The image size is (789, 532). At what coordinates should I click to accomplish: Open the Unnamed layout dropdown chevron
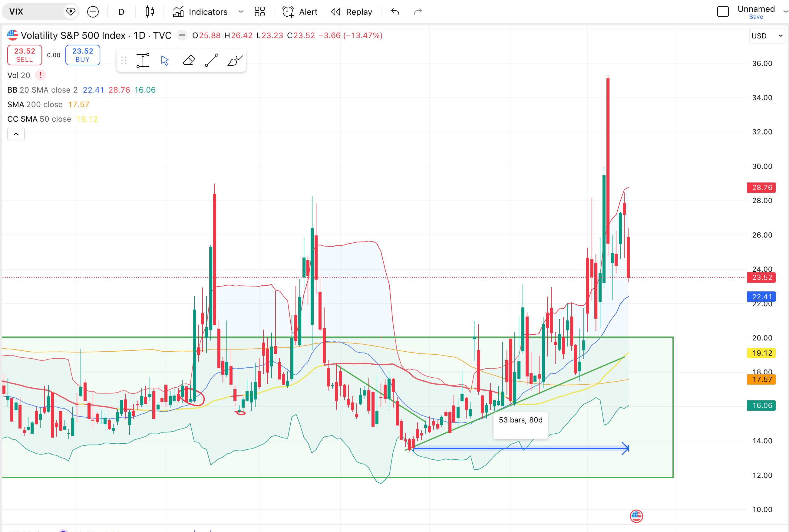(x=785, y=12)
